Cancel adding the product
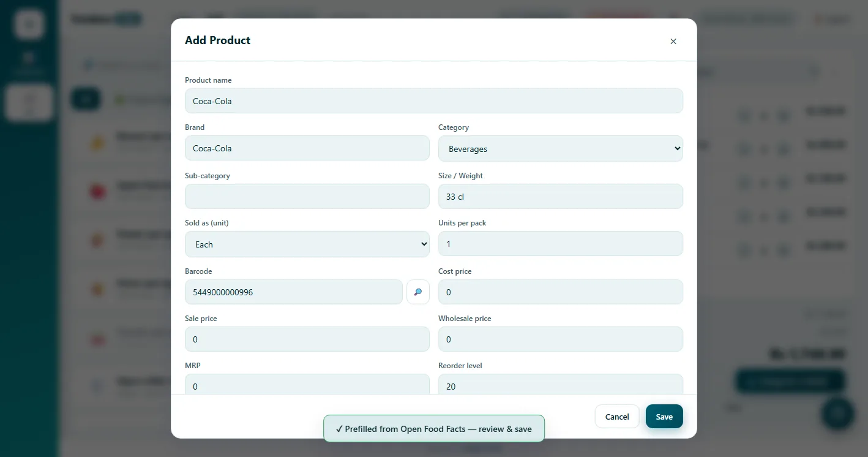This screenshot has height=457, width=868. [x=617, y=417]
